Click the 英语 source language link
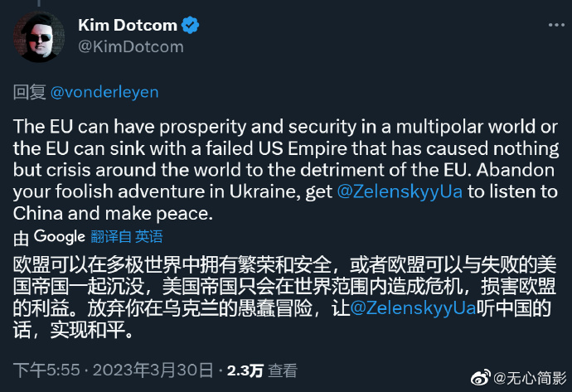This screenshot has height=392, width=572. 149,237
